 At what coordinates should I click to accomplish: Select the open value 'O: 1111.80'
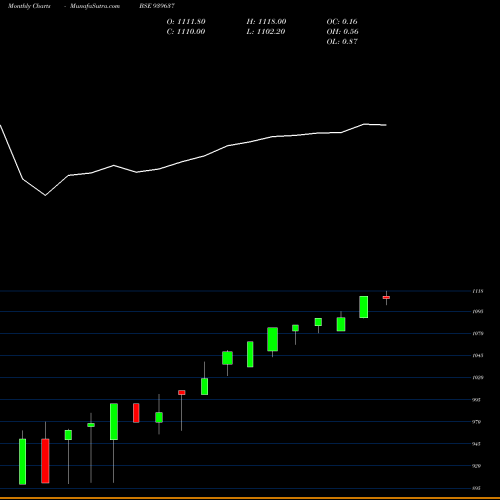tap(186, 22)
